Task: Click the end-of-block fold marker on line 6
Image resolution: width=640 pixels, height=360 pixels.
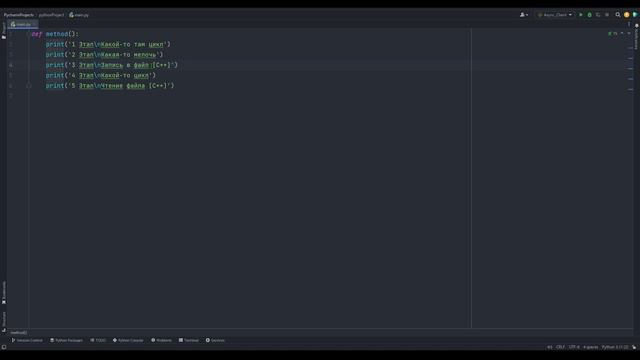Action: tap(29, 86)
